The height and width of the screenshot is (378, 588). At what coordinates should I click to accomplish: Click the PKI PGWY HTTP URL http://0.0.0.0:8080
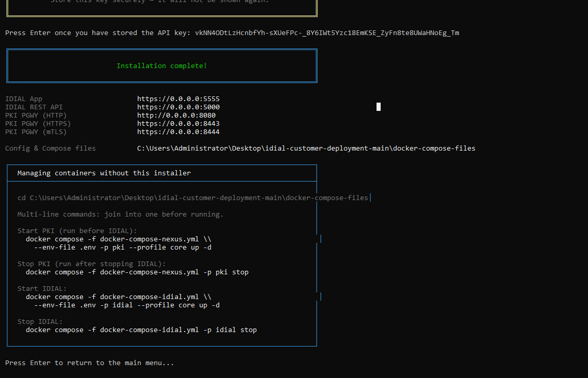pos(176,115)
